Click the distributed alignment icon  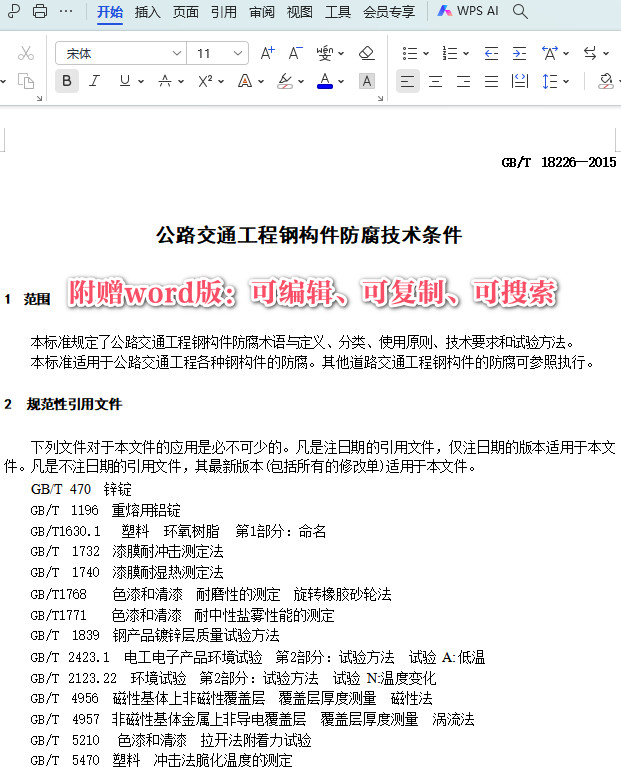pos(519,81)
